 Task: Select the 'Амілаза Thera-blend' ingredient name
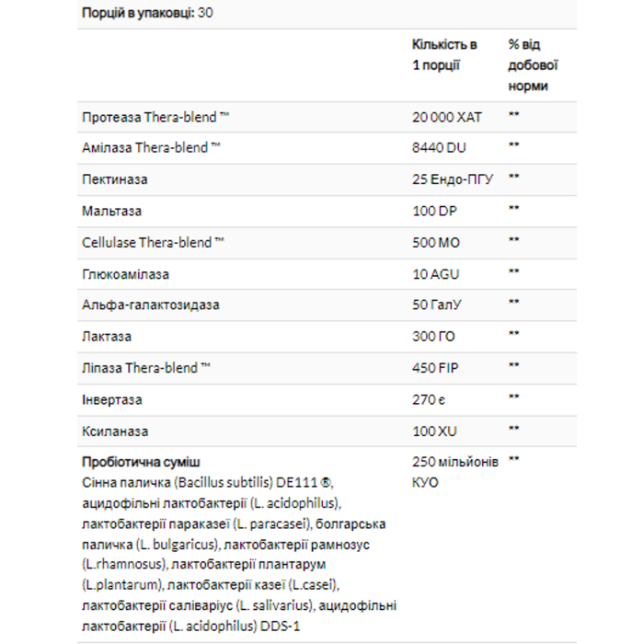151,147
